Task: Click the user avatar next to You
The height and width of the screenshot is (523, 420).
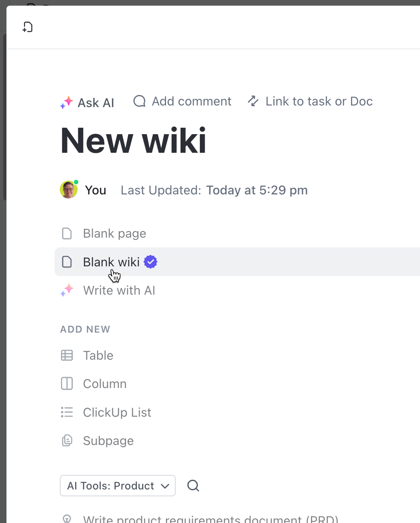Action: 69,190
